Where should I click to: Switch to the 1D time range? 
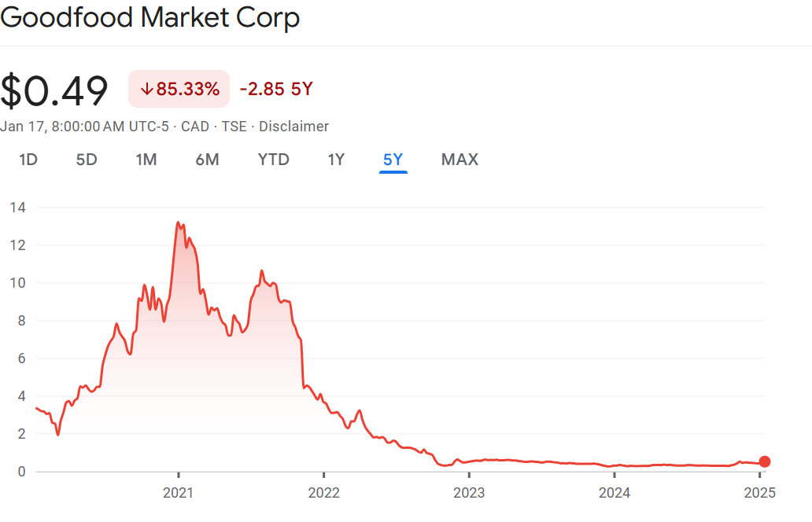(x=28, y=160)
